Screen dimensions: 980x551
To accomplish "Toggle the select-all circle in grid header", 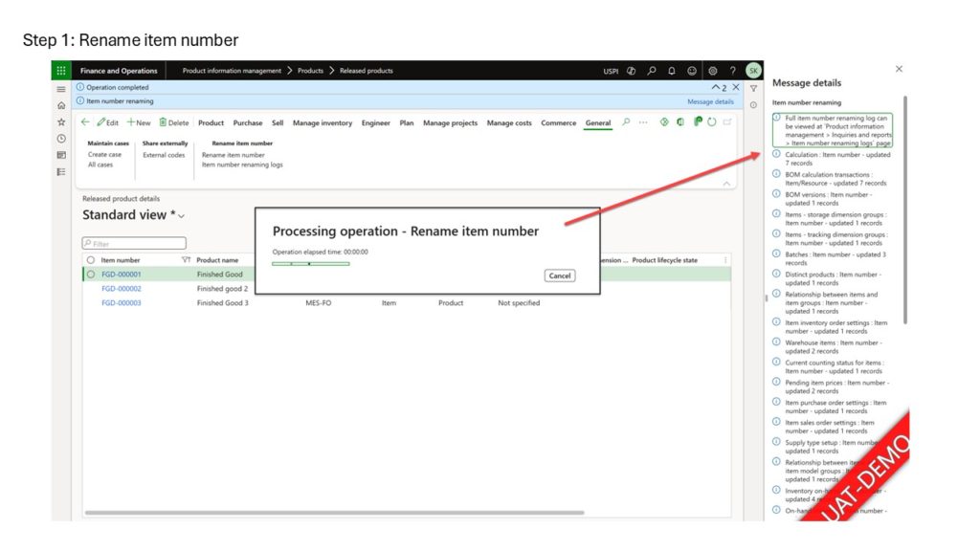I will click(x=91, y=260).
